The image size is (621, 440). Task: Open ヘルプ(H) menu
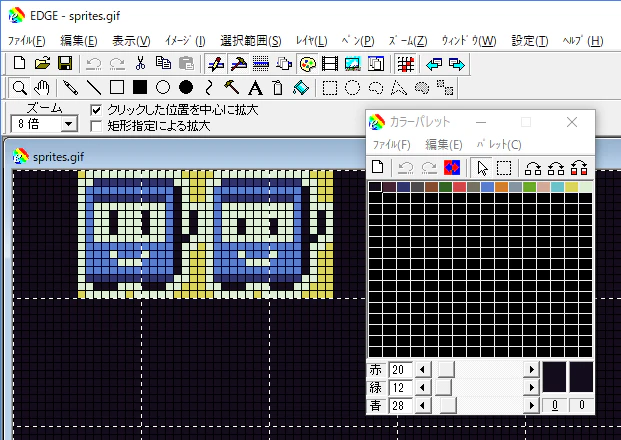pos(583,40)
